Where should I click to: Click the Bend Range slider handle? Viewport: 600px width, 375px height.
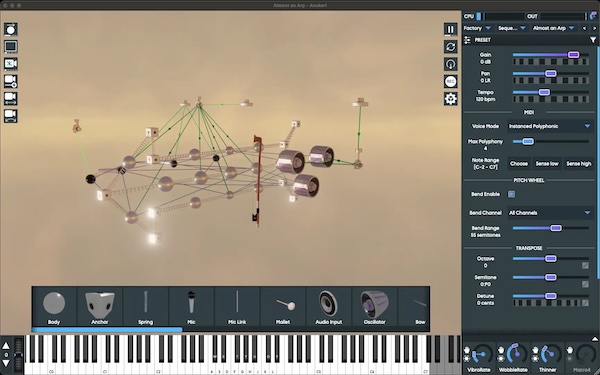(556, 228)
